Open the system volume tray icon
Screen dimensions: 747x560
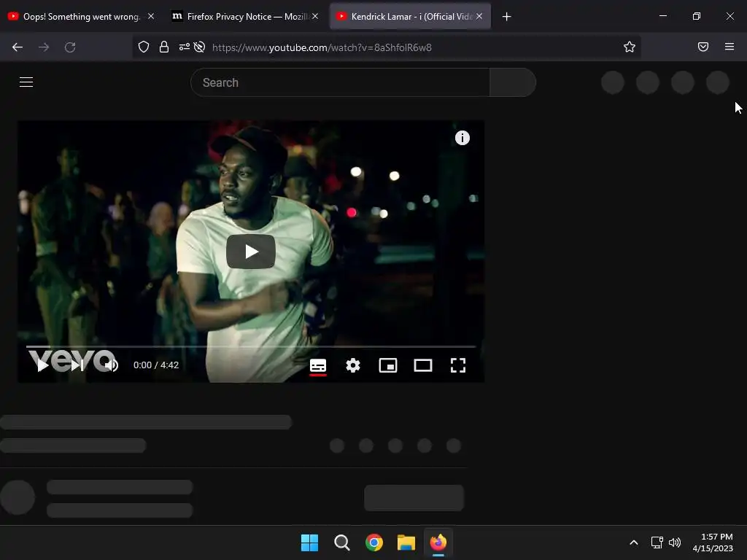[675, 542]
